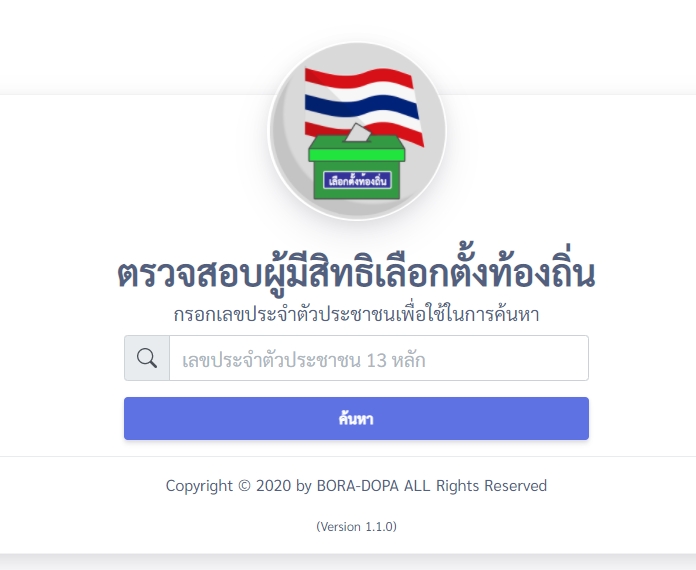Click the BORA-DOPA text in the footer
Image resolution: width=696 pixels, height=570 pixels.
coord(357,486)
